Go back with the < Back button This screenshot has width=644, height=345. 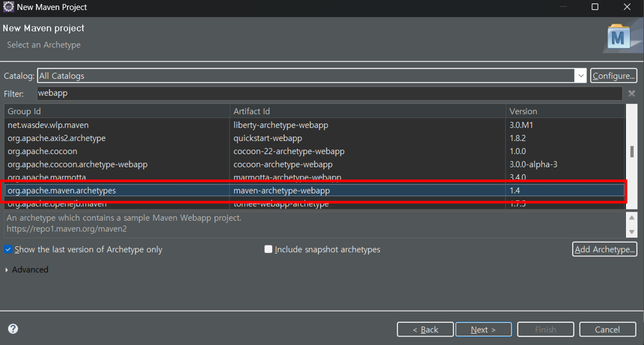(x=425, y=330)
